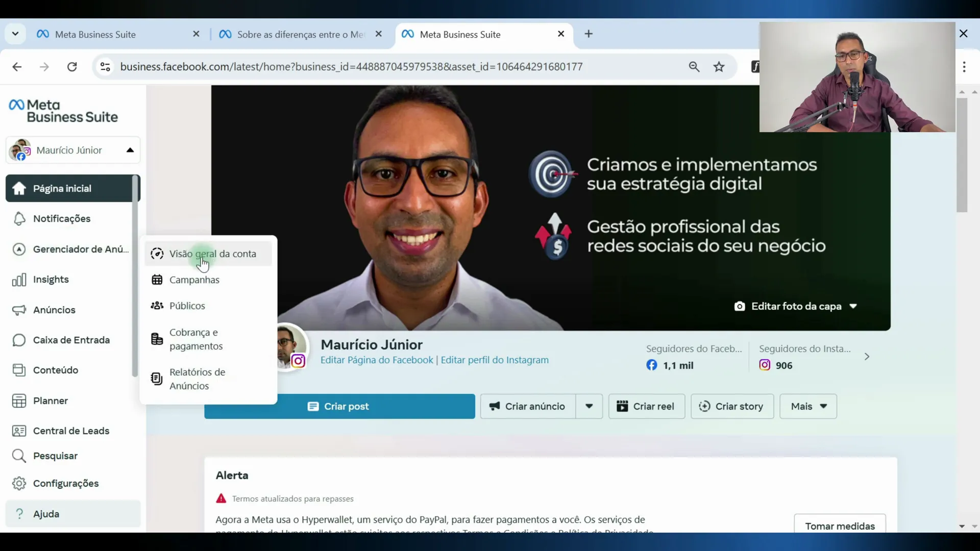Expand the Mais dropdown button
This screenshot has width=980, height=551.
[x=808, y=407]
